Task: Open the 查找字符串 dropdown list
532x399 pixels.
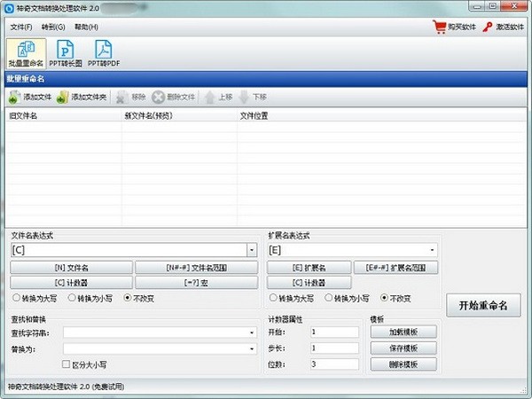Action: (252, 332)
